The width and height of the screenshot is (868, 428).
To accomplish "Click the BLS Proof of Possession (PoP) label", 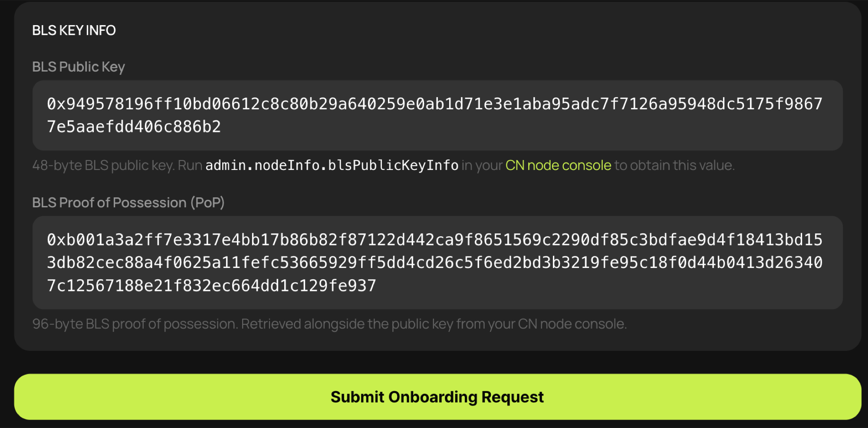I will [128, 203].
